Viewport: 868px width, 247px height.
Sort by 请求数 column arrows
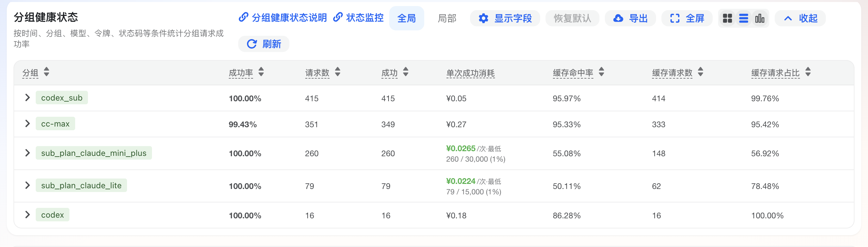tap(338, 72)
